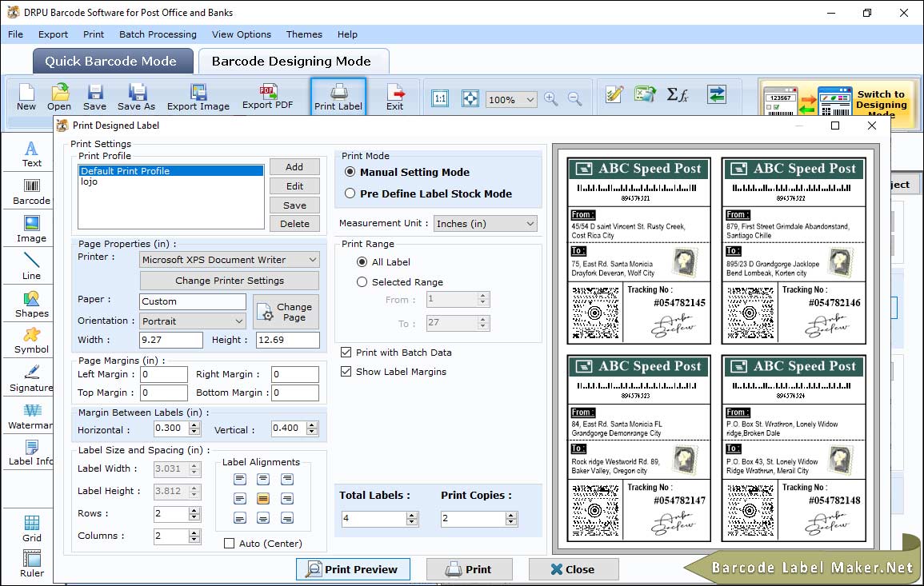Click the Delete print profile button
Screen dimensions: 924x586
pos(294,224)
